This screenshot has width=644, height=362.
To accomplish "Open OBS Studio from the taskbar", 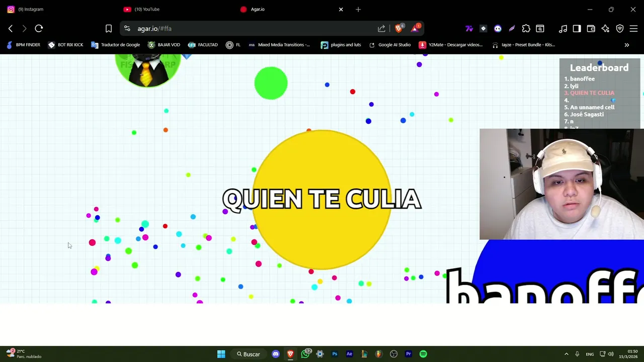I will coord(394,354).
